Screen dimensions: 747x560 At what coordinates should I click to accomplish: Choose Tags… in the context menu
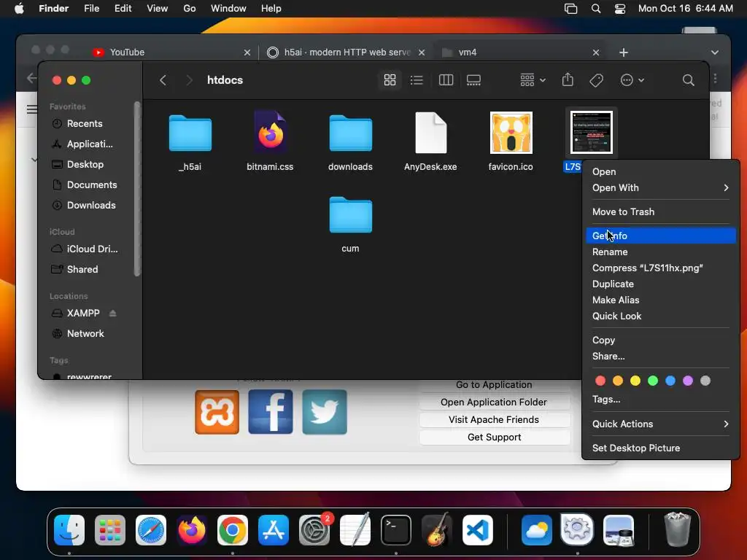[661, 400]
